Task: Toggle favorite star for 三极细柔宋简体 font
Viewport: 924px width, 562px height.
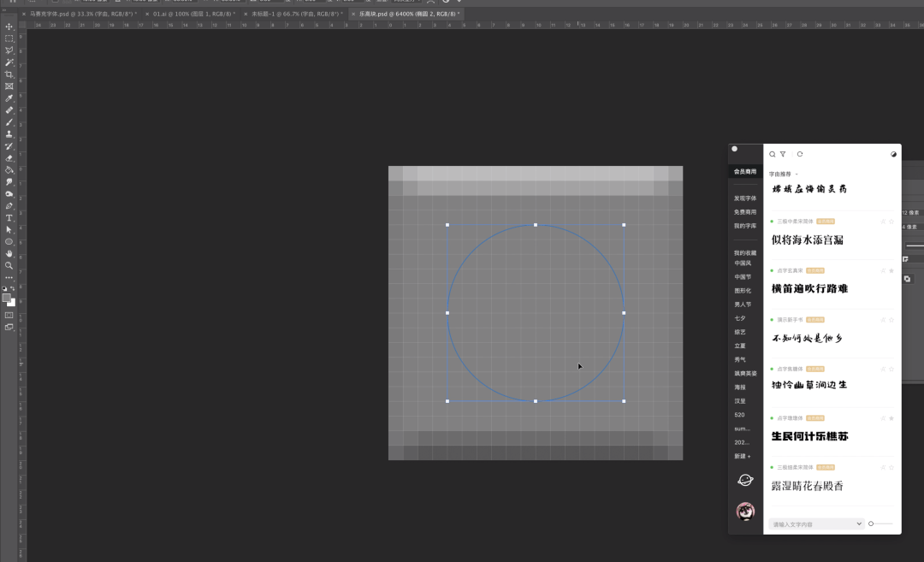Action: coord(891,468)
